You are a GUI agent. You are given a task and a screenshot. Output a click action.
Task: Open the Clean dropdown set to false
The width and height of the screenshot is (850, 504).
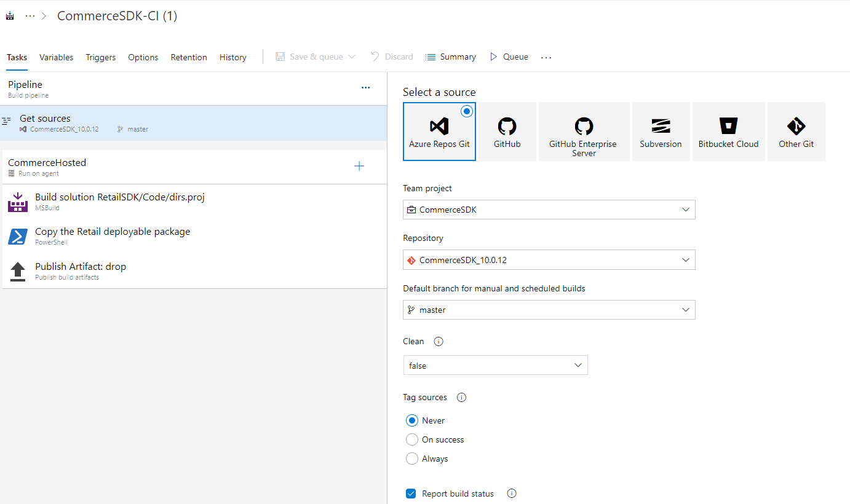(x=495, y=365)
